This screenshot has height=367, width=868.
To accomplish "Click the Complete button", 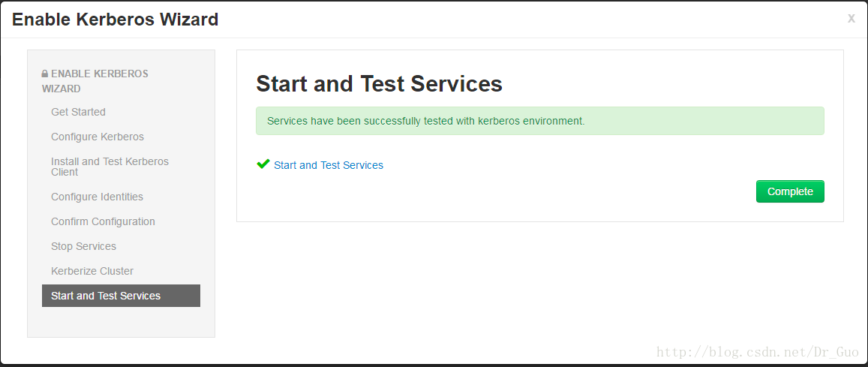I will (790, 191).
